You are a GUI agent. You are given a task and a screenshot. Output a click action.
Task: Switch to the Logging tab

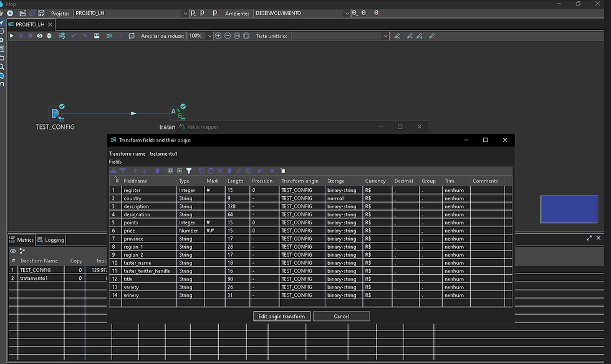pyautogui.click(x=51, y=239)
